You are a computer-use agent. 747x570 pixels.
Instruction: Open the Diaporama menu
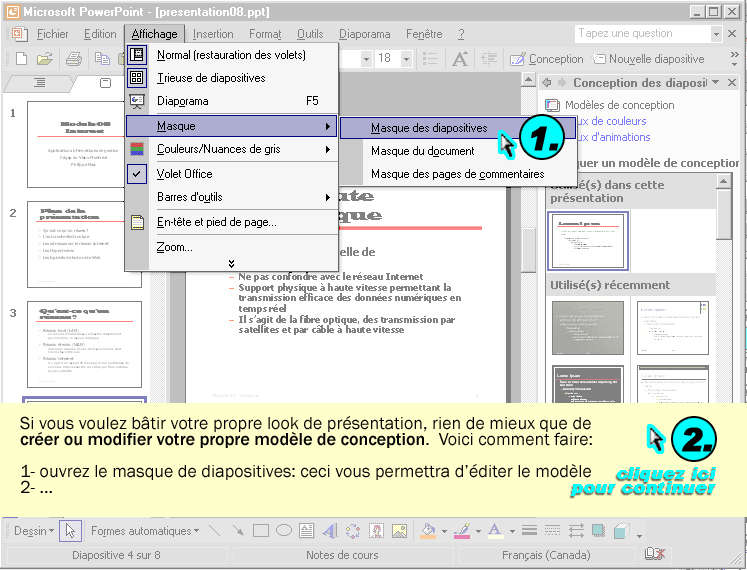[x=364, y=34]
